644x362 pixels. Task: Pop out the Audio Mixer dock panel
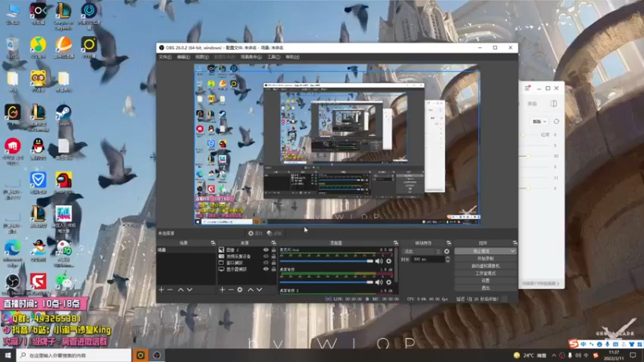[x=395, y=243]
